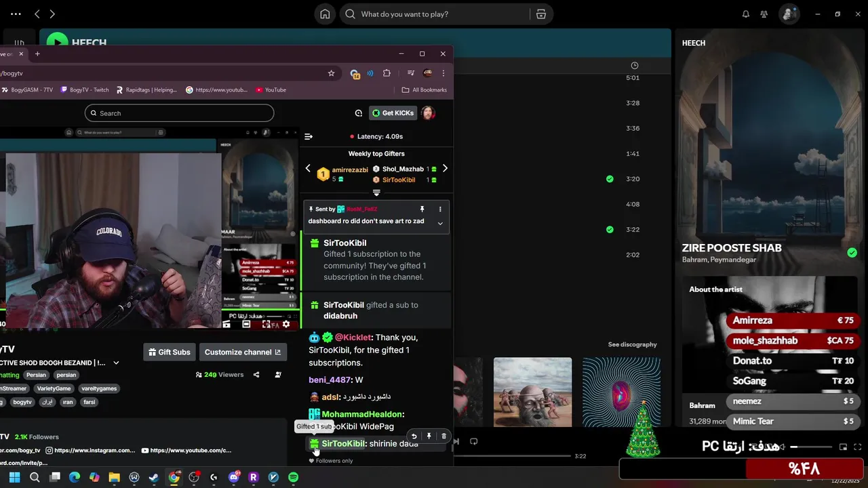Bookmark this Kick page with star

[331, 73]
